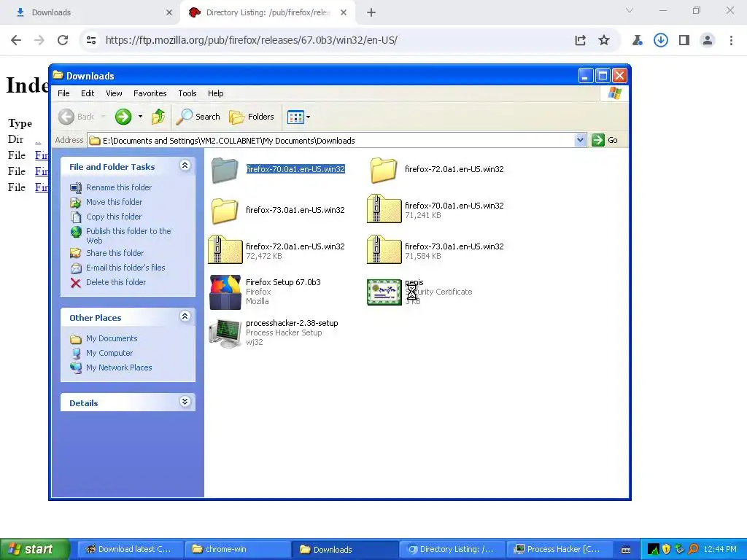The height and width of the screenshot is (560, 747).
Task: Click the site information icon in URL bar
Action: tap(91, 40)
